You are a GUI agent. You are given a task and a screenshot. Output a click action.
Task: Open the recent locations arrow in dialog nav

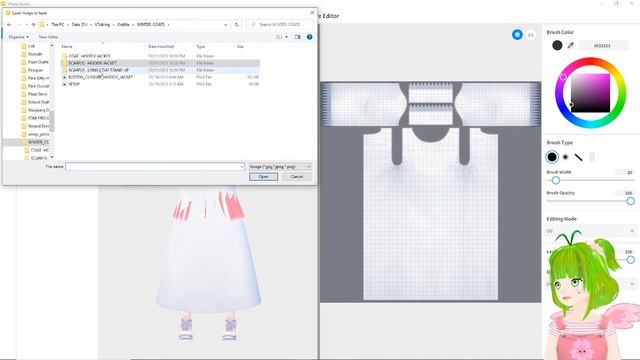[27, 24]
